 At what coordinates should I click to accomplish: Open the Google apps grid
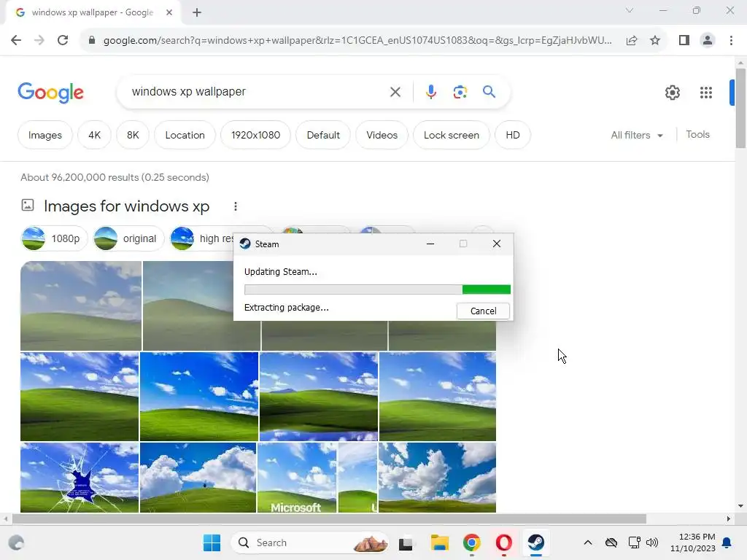click(705, 93)
